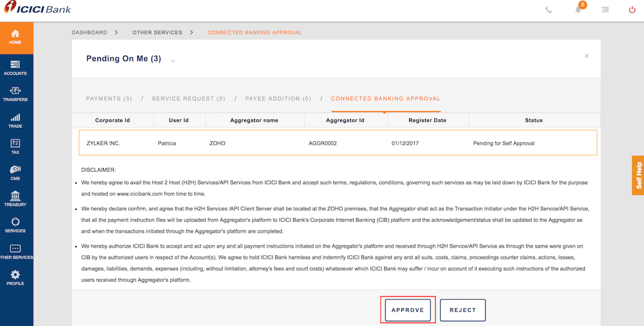Log out using the power icon
This screenshot has height=326, width=644.
pyautogui.click(x=632, y=10)
